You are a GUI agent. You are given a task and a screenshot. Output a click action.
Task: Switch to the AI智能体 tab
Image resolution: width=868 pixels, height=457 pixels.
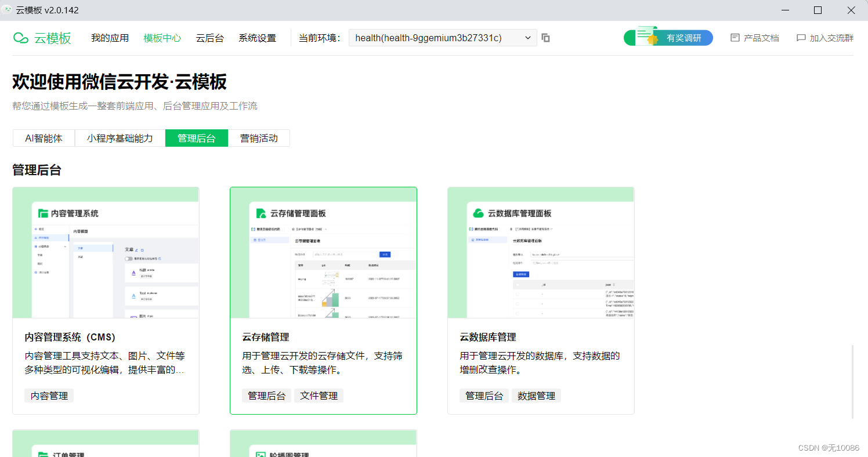(x=44, y=138)
